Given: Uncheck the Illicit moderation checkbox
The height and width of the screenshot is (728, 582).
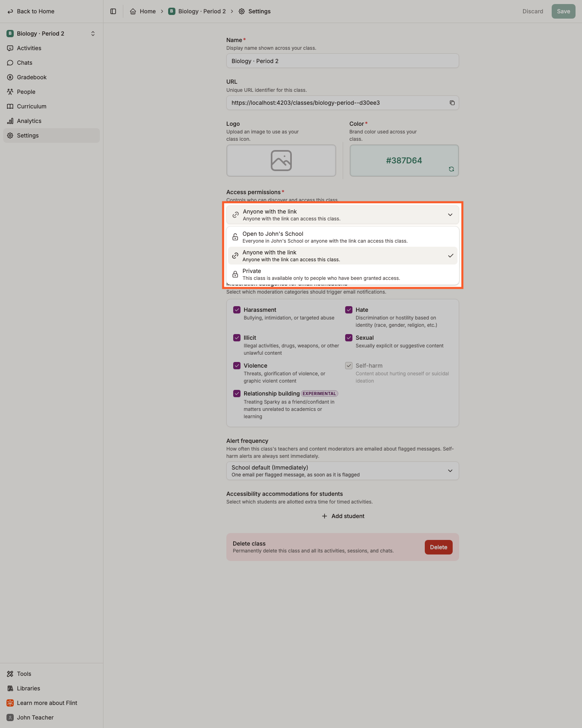Looking at the screenshot, I should (237, 338).
